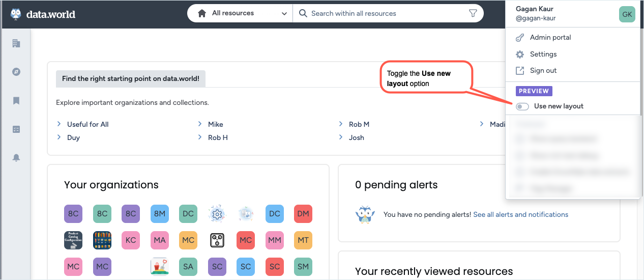644x280 pixels.
Task: Open the blue 8M organization
Action: (160, 214)
